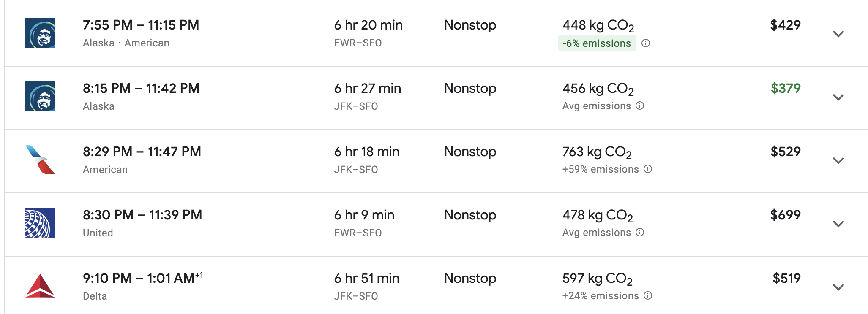868x314 pixels.
Task: Expand the $699 United flight details
Action: [838, 224]
